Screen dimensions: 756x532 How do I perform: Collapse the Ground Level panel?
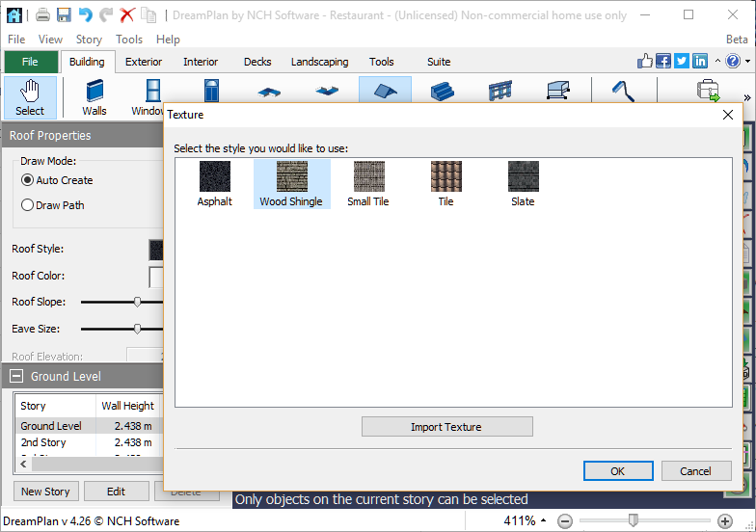pos(16,377)
